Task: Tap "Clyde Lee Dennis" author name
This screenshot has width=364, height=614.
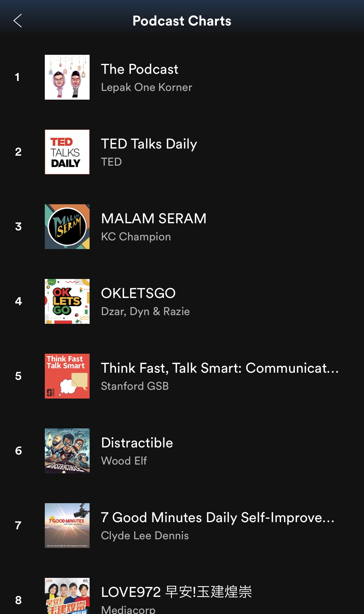Action: (x=145, y=536)
